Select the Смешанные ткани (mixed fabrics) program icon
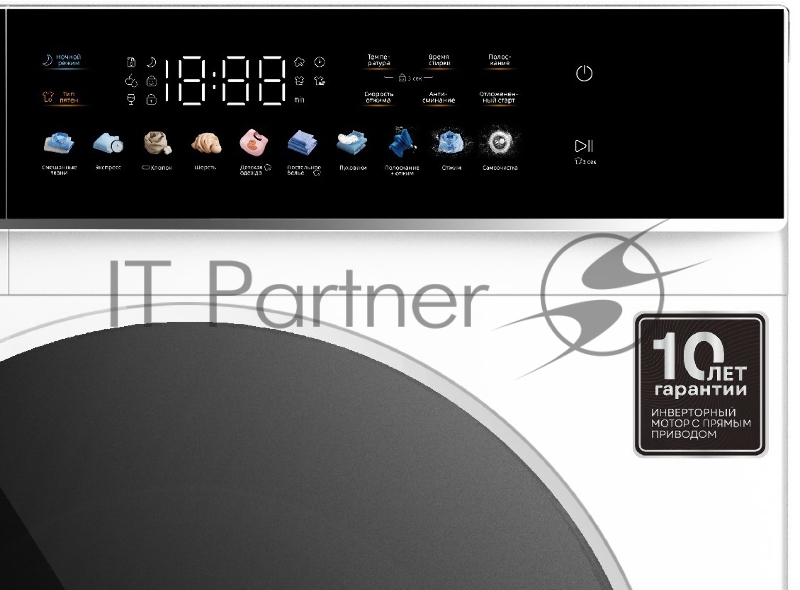The height and width of the screenshot is (590, 800). pyautogui.click(x=59, y=143)
